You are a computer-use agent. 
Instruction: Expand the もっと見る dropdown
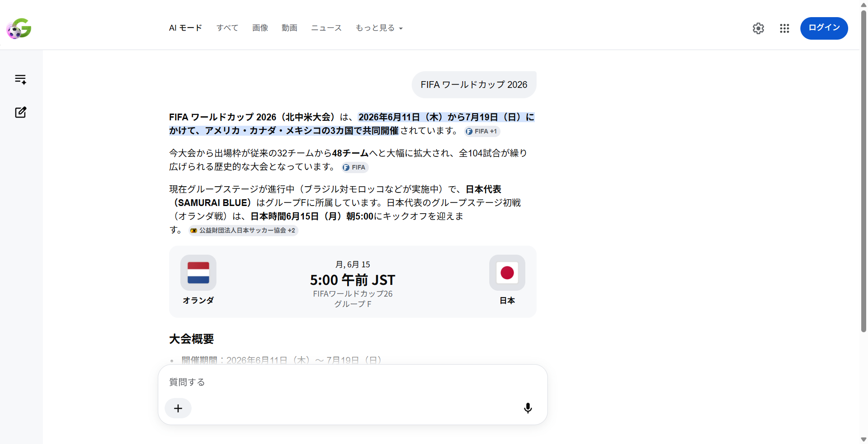click(379, 28)
